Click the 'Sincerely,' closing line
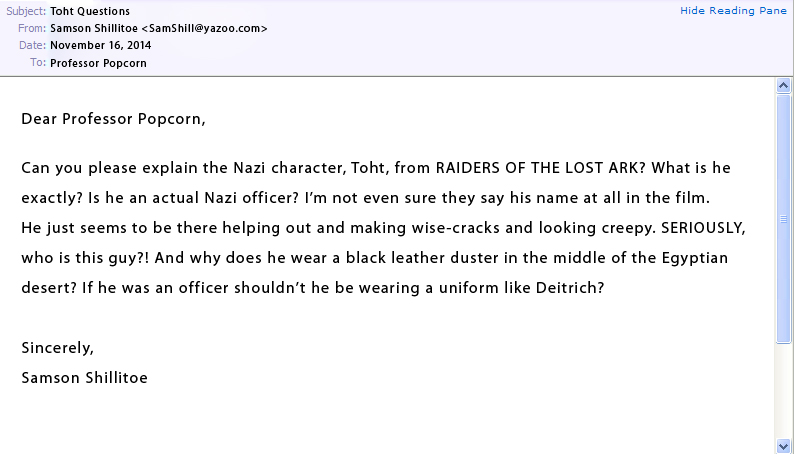 point(57,348)
